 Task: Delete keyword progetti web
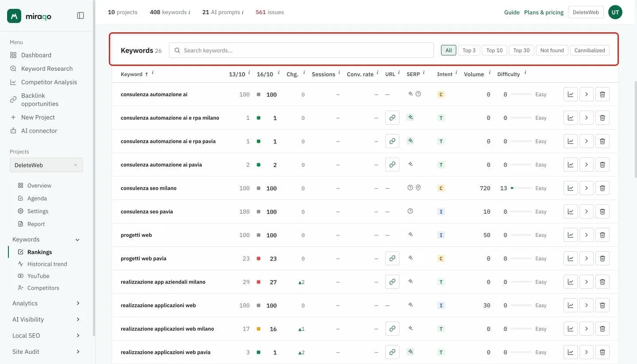(602, 235)
